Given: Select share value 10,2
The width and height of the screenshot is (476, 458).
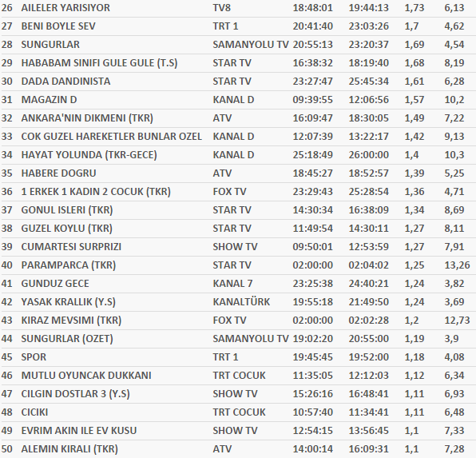Looking at the screenshot, I should [x=454, y=100].
